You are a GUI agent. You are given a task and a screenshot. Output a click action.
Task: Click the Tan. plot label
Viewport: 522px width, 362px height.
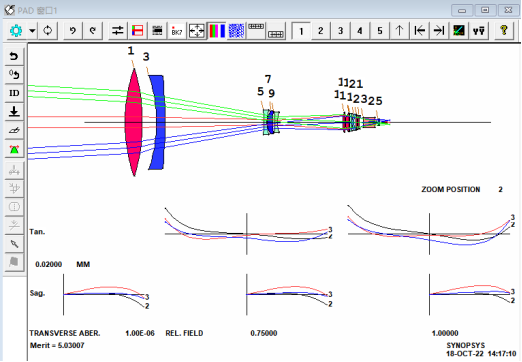[37, 232]
